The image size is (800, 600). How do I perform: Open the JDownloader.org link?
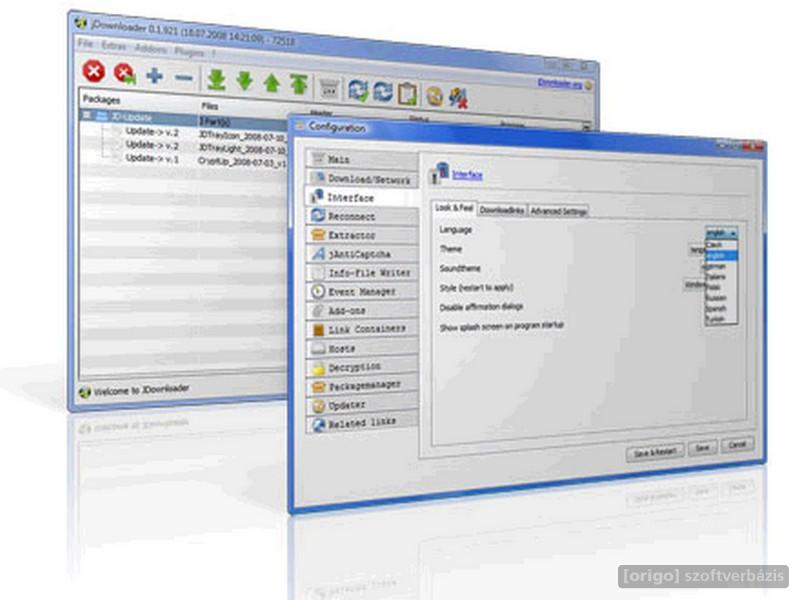click(x=560, y=84)
